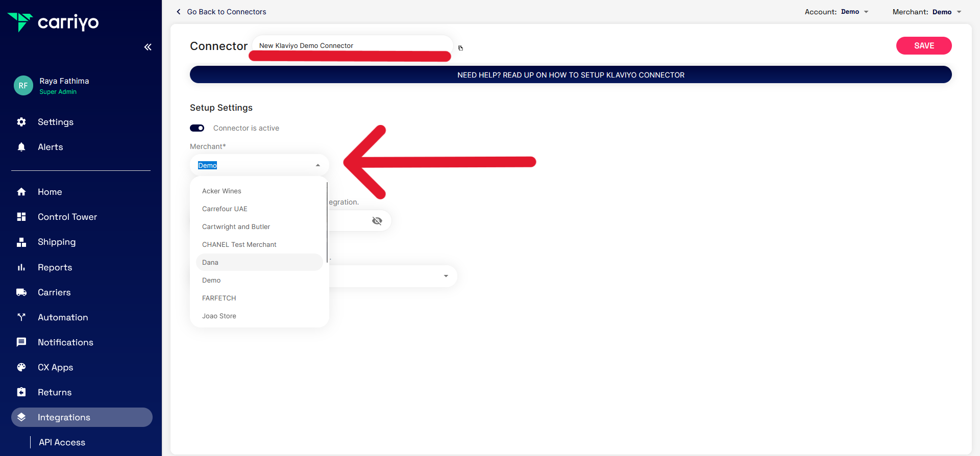
Task: Open Returns page label
Action: (55, 392)
